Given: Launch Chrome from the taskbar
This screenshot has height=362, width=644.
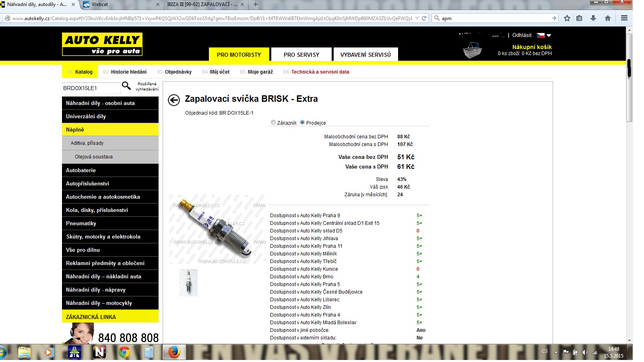Looking at the screenshot, I should pyautogui.click(x=124, y=352).
